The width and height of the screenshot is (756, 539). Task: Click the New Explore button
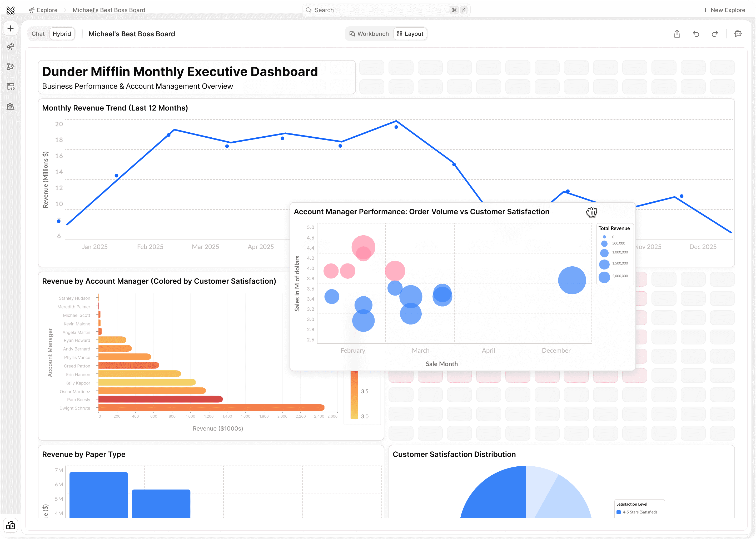[724, 10]
